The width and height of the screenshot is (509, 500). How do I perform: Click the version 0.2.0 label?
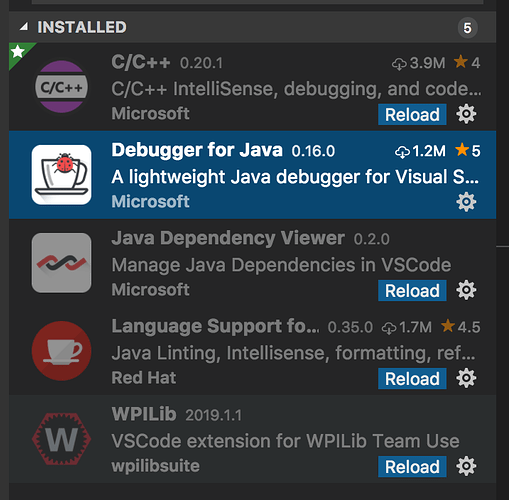pyautogui.click(x=372, y=239)
